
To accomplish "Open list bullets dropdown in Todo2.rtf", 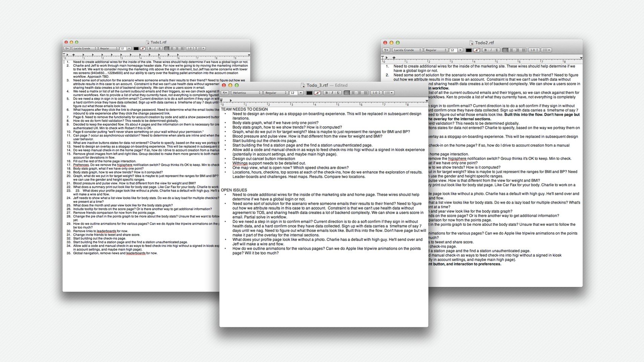I will point(546,50).
